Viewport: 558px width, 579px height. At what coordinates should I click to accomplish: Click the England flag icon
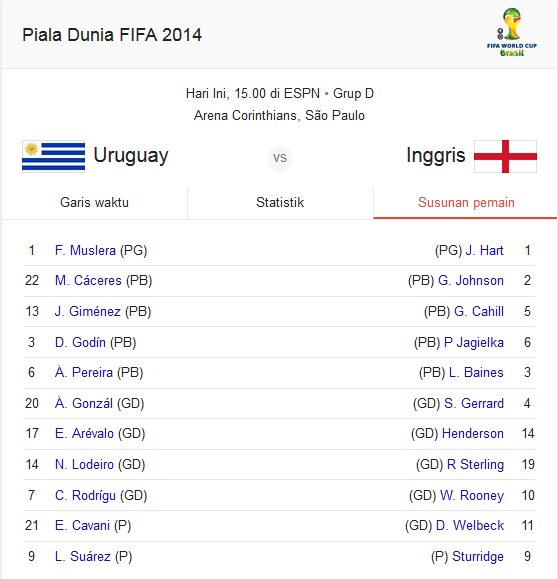(x=505, y=156)
